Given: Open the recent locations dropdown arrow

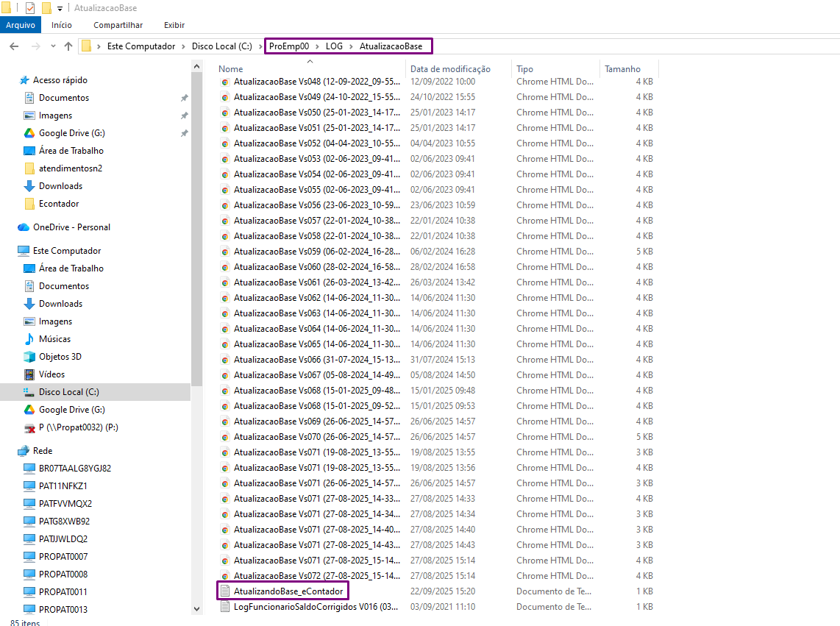Looking at the screenshot, I should point(53,46).
